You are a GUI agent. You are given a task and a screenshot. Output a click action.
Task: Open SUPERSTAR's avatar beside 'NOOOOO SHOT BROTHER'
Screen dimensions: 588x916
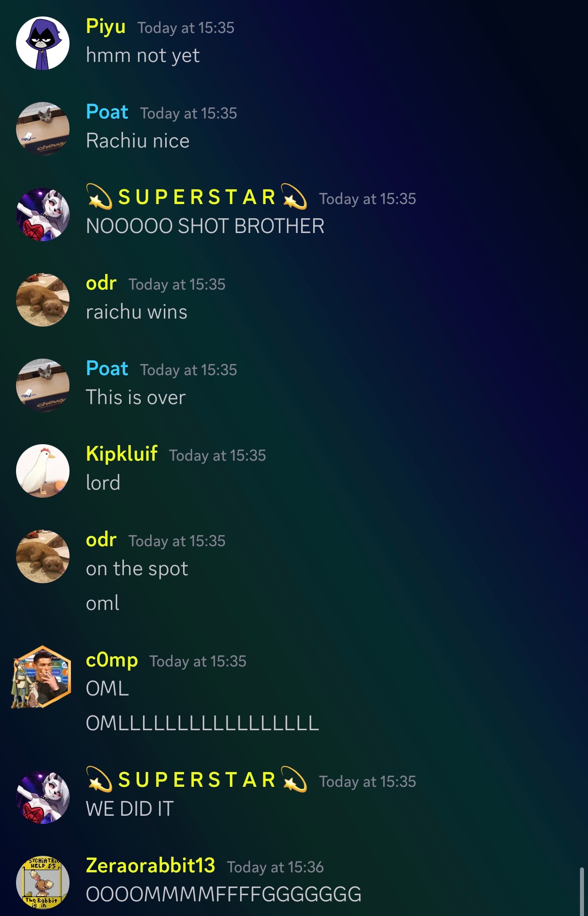coord(43,214)
